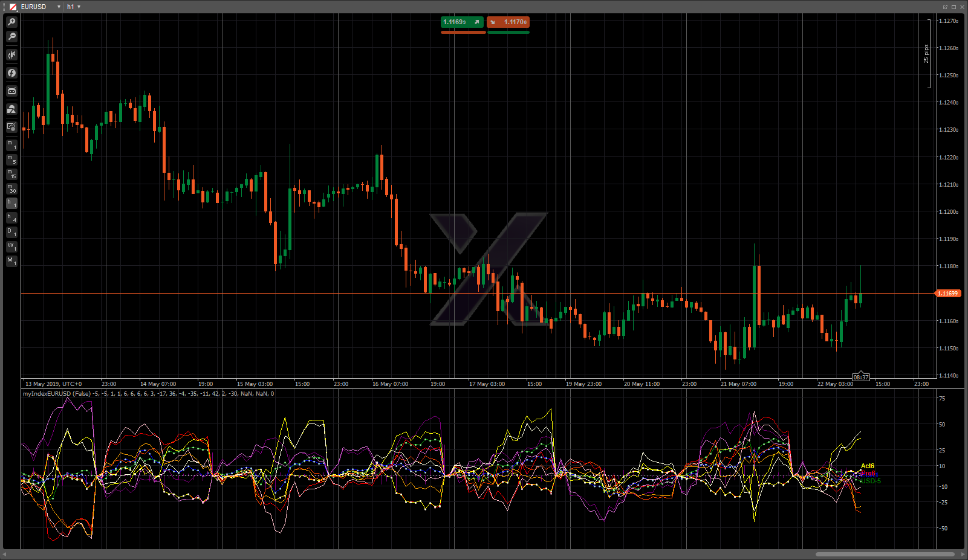Open the indicators and objects icon
968x560 pixels.
11,109
